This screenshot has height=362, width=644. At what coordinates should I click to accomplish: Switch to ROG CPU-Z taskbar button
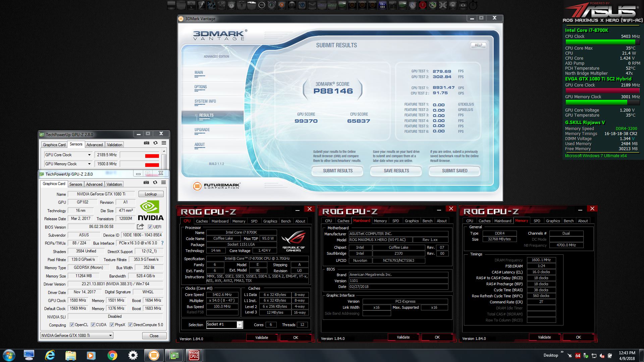click(194, 355)
